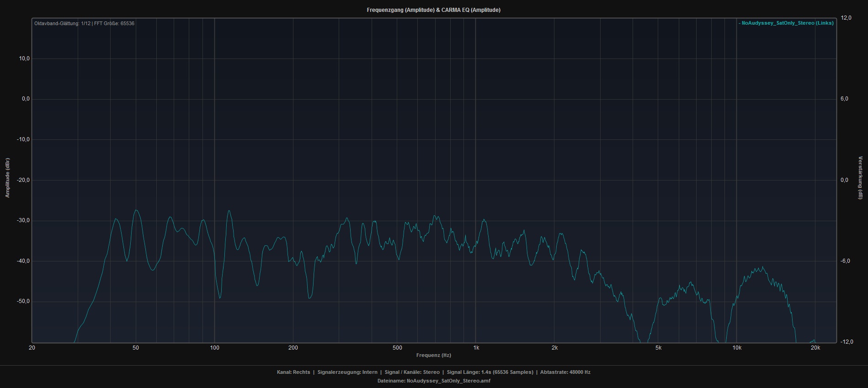Select the Amplitude (dBr) axis label

click(7, 178)
